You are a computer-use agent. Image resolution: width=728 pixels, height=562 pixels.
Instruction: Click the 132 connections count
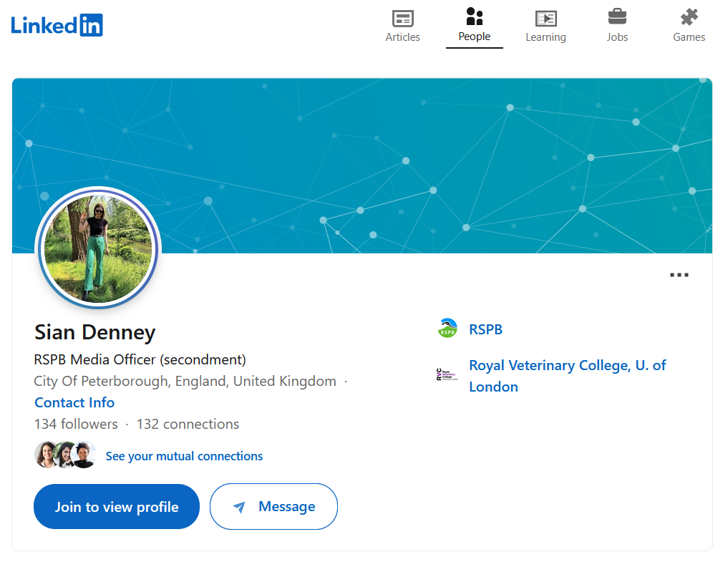[x=188, y=424]
